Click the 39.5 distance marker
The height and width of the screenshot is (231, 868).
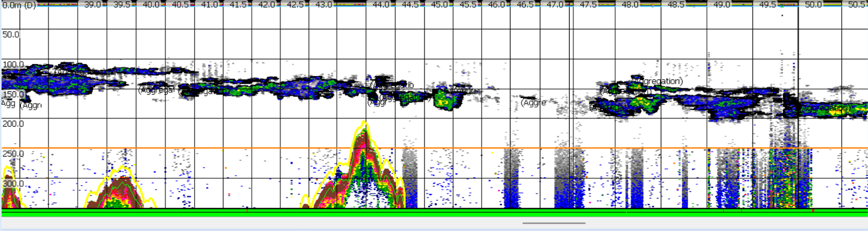[x=122, y=4]
